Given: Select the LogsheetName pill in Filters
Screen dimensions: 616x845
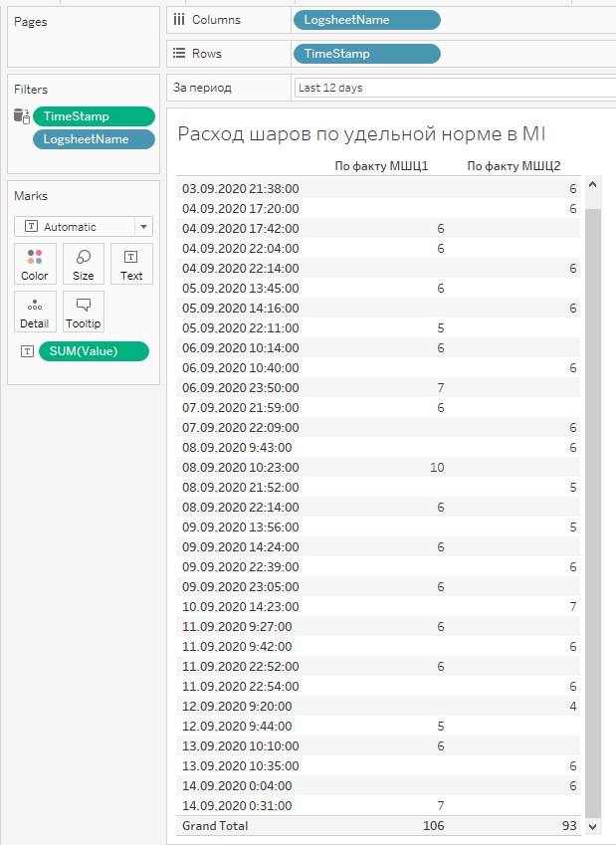Looking at the screenshot, I should [94, 139].
